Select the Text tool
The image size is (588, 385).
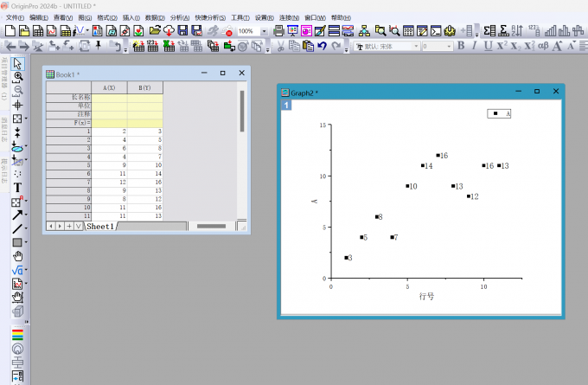click(x=17, y=187)
